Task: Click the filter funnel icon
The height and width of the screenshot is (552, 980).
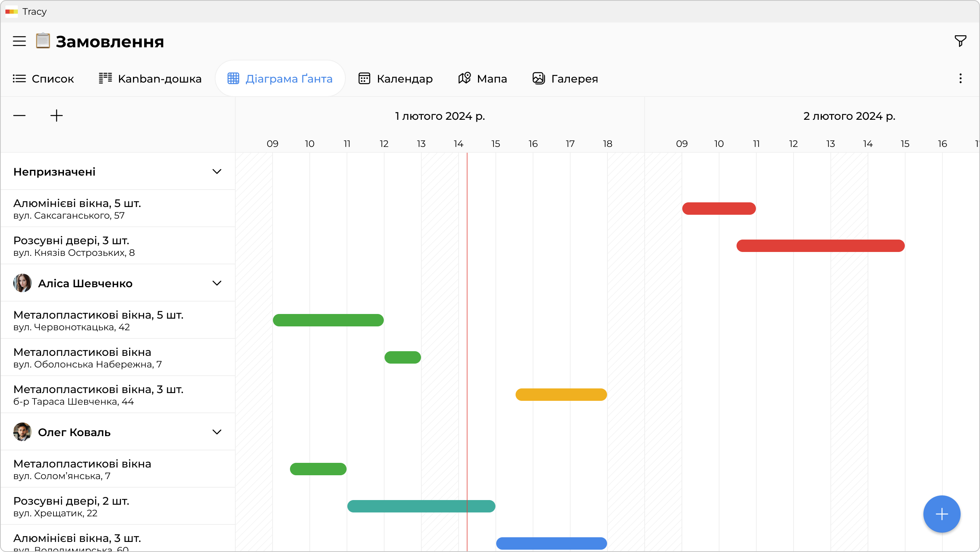Action: [960, 41]
